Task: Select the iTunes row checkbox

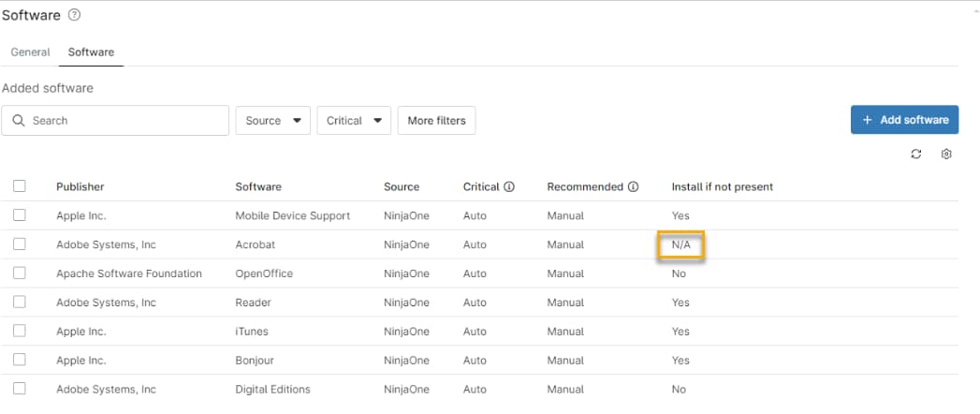Action: pyautogui.click(x=20, y=332)
